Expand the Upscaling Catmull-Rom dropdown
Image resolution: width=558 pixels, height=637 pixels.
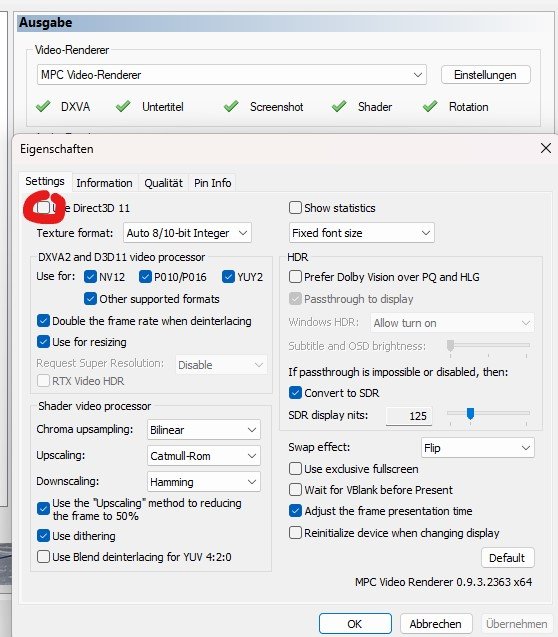[x=203, y=456]
